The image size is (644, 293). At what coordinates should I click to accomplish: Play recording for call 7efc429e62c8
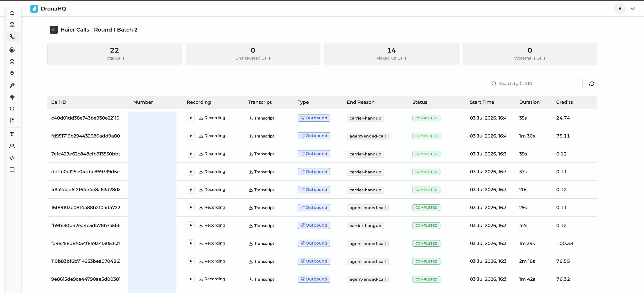pos(190,154)
